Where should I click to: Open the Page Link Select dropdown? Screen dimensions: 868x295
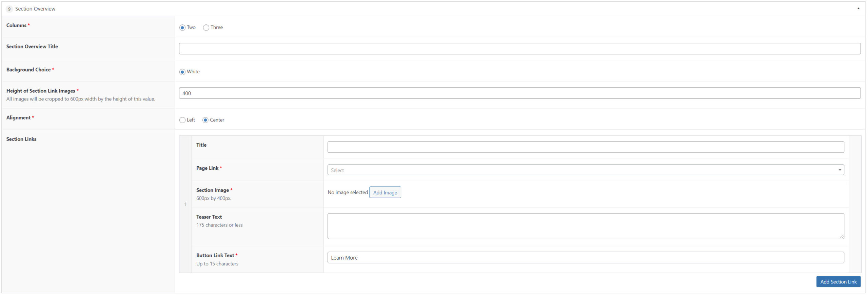(x=586, y=170)
